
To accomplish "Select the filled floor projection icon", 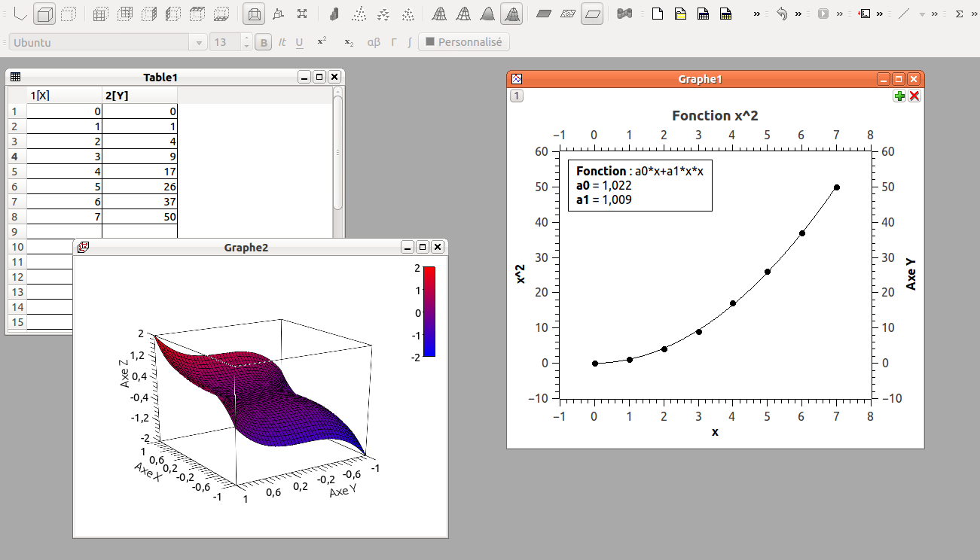I will coord(545,14).
